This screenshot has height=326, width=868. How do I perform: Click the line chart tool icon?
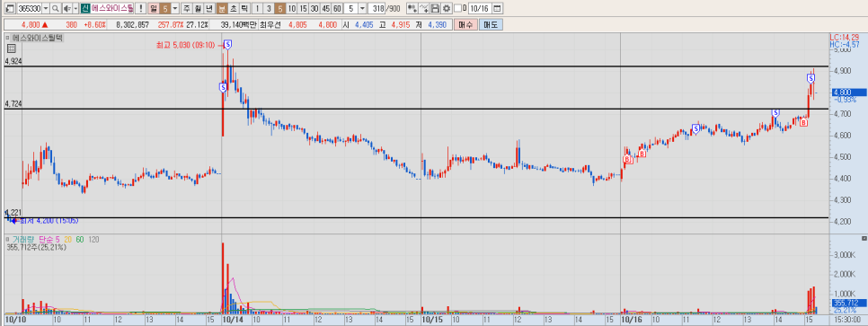point(424,9)
